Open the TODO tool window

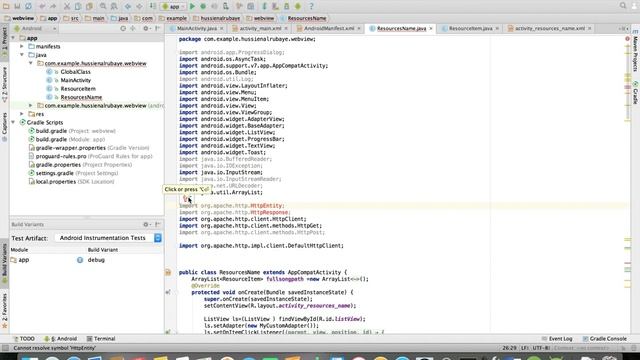coord(24,339)
